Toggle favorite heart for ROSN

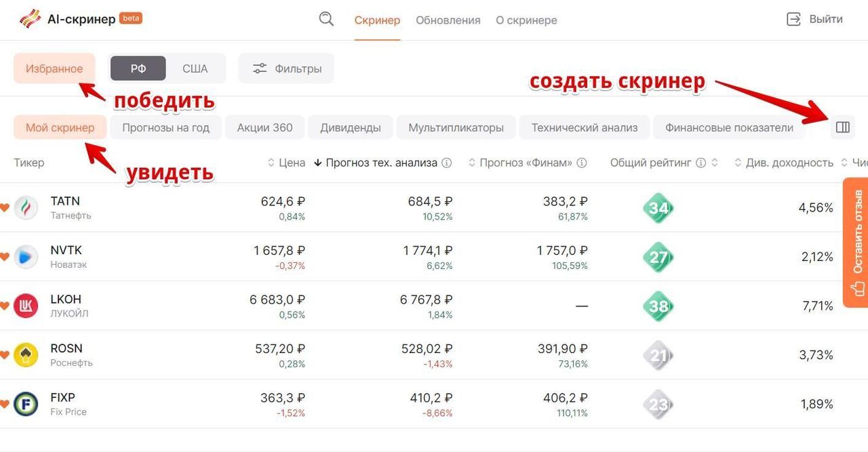tap(4, 355)
